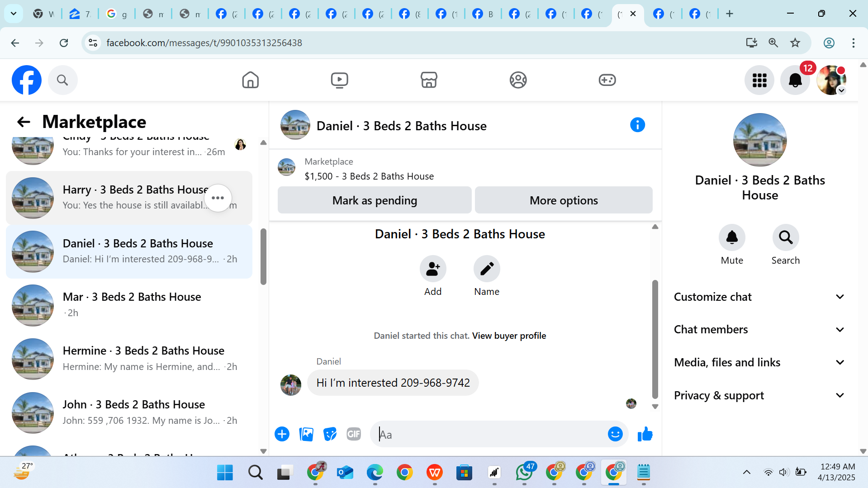
Task: Choose a GIF
Action: point(354,434)
